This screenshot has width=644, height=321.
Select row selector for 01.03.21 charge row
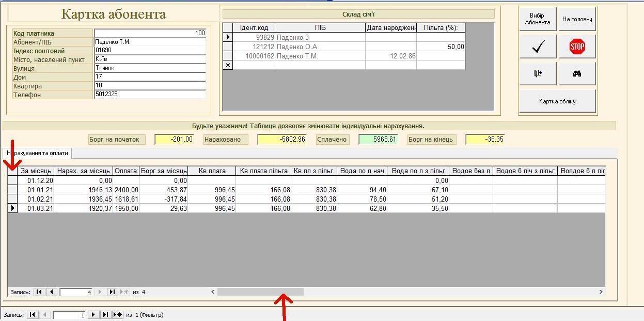click(12, 208)
